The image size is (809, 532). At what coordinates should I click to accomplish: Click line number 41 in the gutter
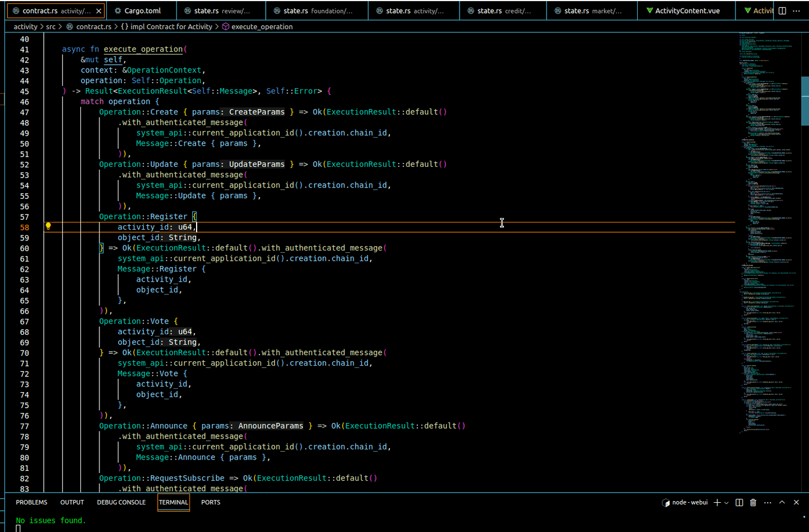25,49
